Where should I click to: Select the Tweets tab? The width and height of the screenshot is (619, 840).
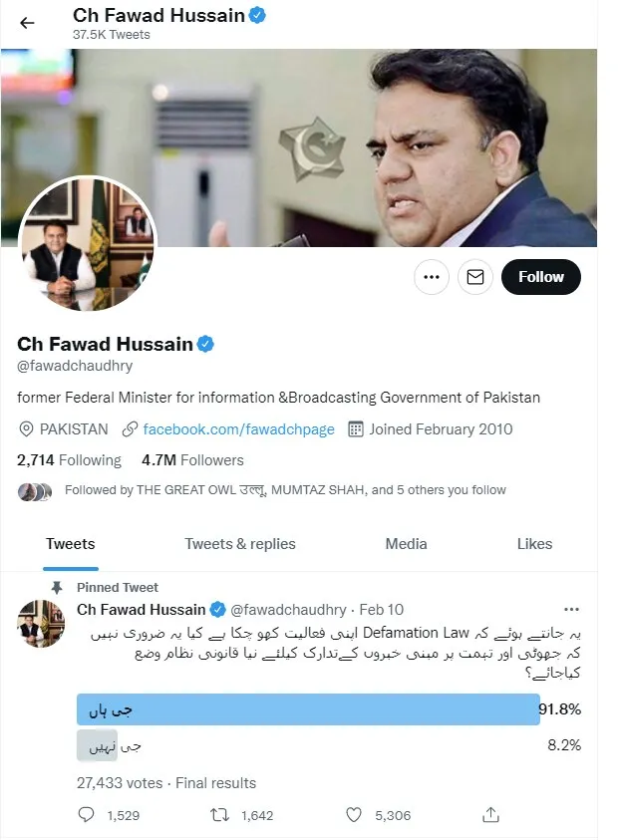point(70,544)
